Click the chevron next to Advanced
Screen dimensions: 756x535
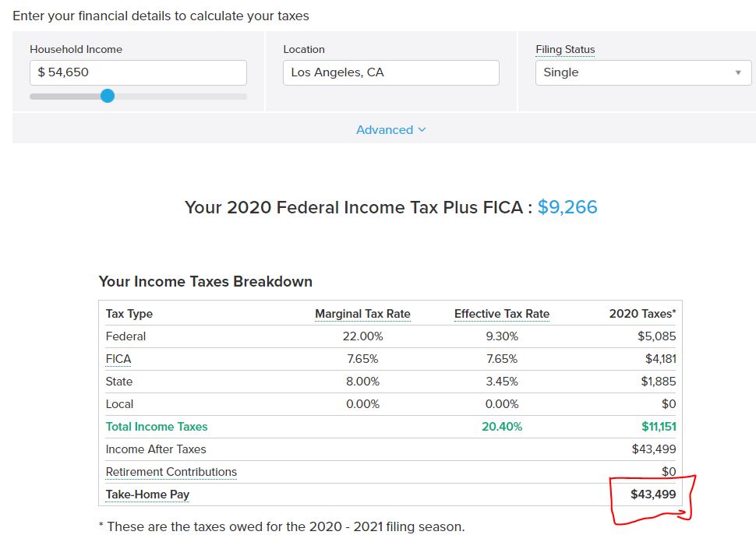point(422,129)
